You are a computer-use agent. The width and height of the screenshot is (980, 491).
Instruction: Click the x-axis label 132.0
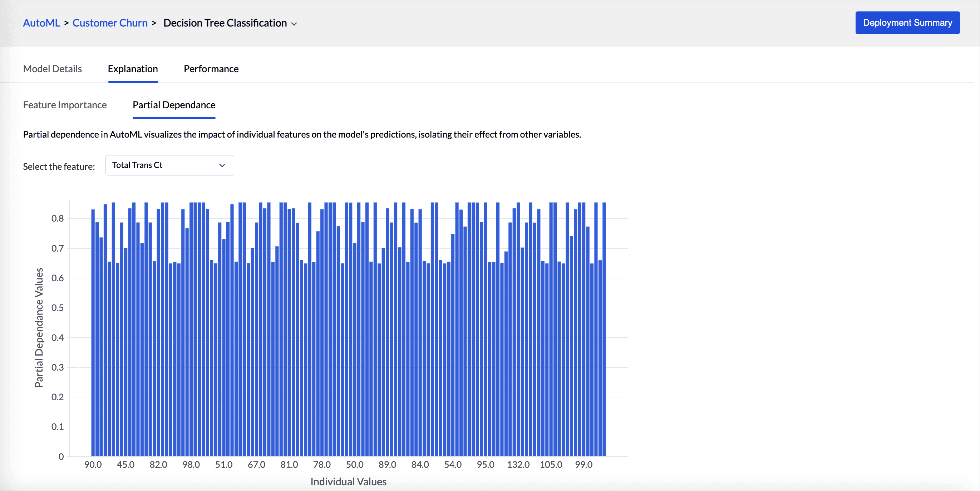pos(518,465)
